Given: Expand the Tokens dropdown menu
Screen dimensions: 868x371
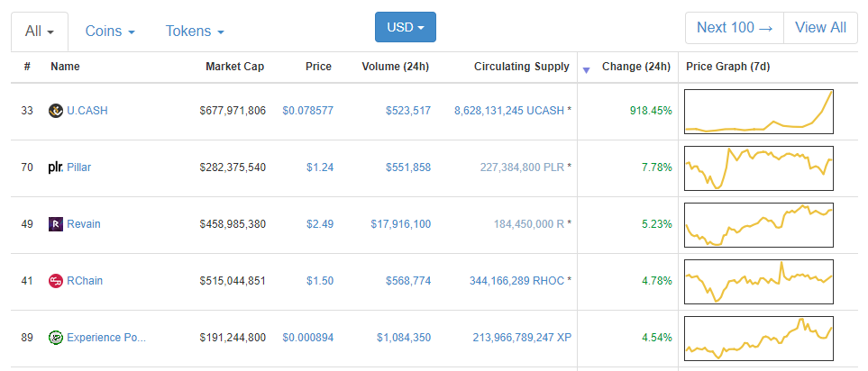Looking at the screenshot, I should coord(195,31).
